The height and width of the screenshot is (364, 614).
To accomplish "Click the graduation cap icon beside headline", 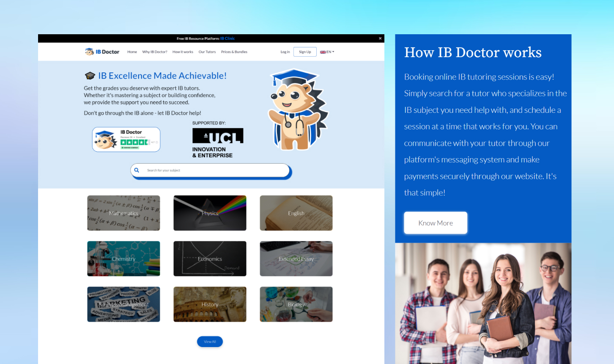I will coord(90,76).
